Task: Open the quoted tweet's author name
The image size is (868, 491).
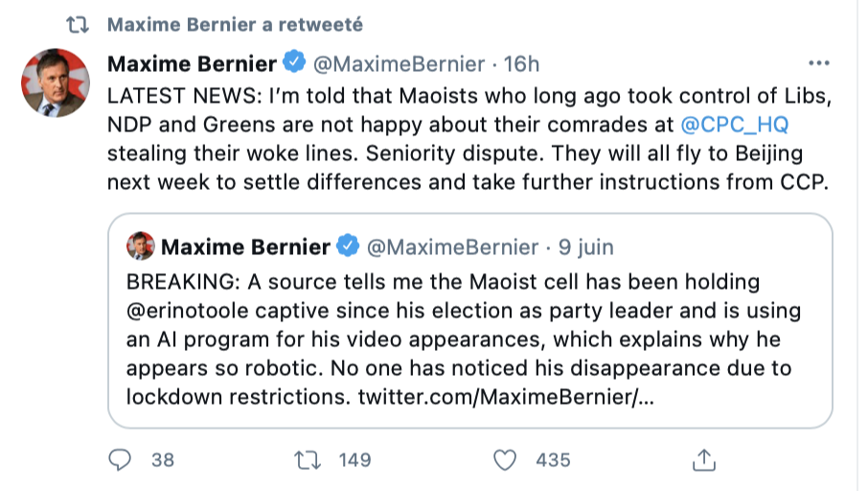Action: [x=245, y=247]
